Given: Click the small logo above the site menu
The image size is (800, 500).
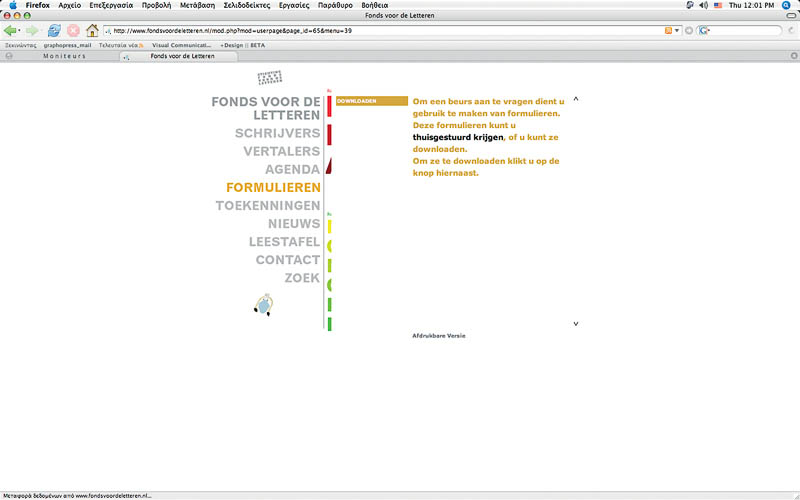Looking at the screenshot, I should coord(269,78).
